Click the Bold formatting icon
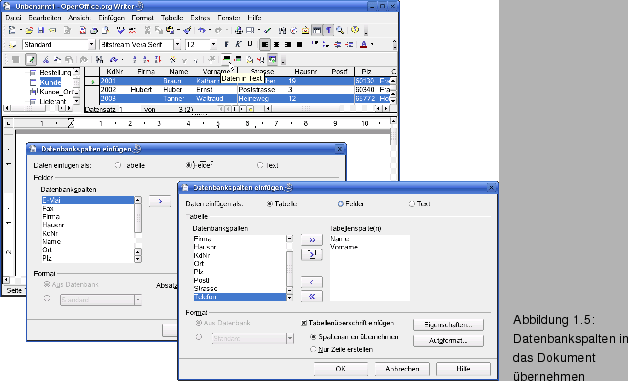628x381 pixels. (x=227, y=44)
